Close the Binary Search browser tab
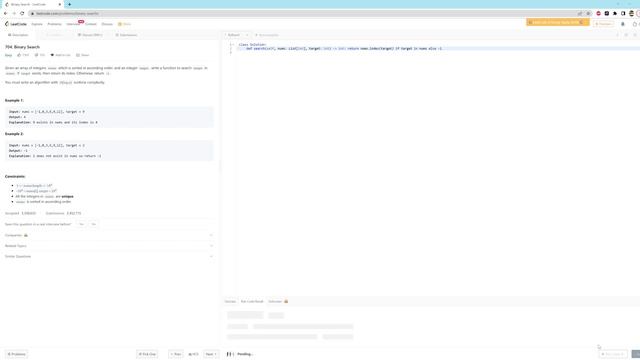 coord(60,4)
